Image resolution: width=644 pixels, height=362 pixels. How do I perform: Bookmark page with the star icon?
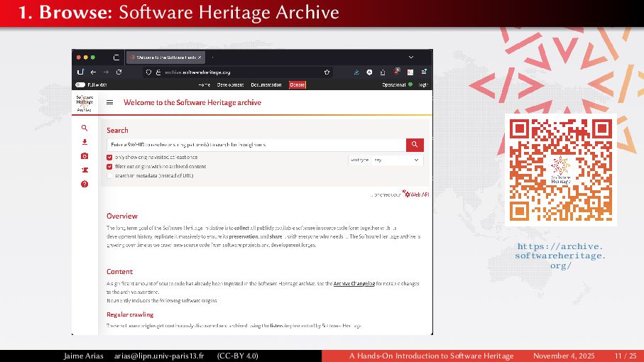[x=327, y=72]
